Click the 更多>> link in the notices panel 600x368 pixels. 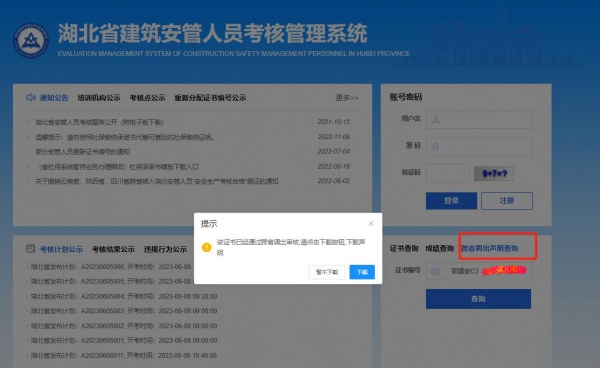[x=347, y=98]
